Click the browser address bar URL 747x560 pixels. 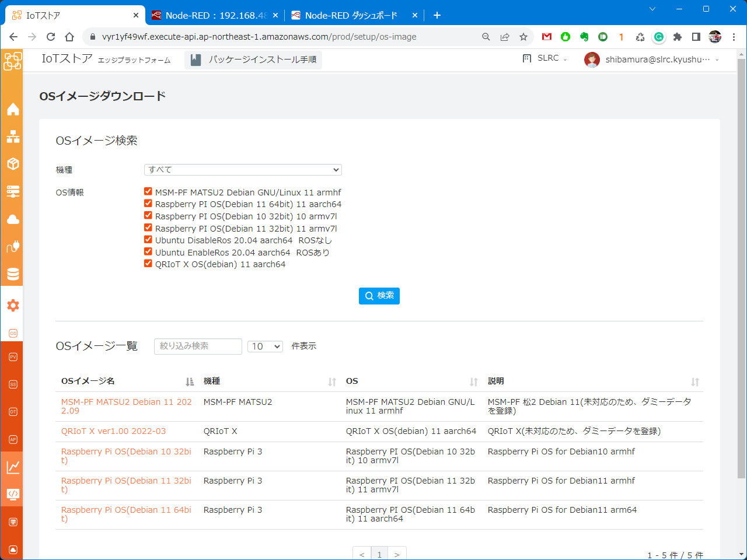point(259,37)
